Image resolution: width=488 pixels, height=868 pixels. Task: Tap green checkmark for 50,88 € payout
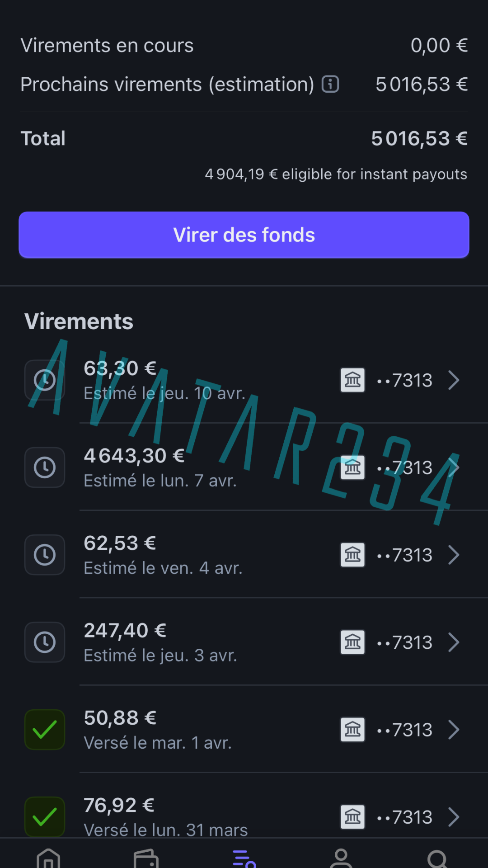coord(45,730)
